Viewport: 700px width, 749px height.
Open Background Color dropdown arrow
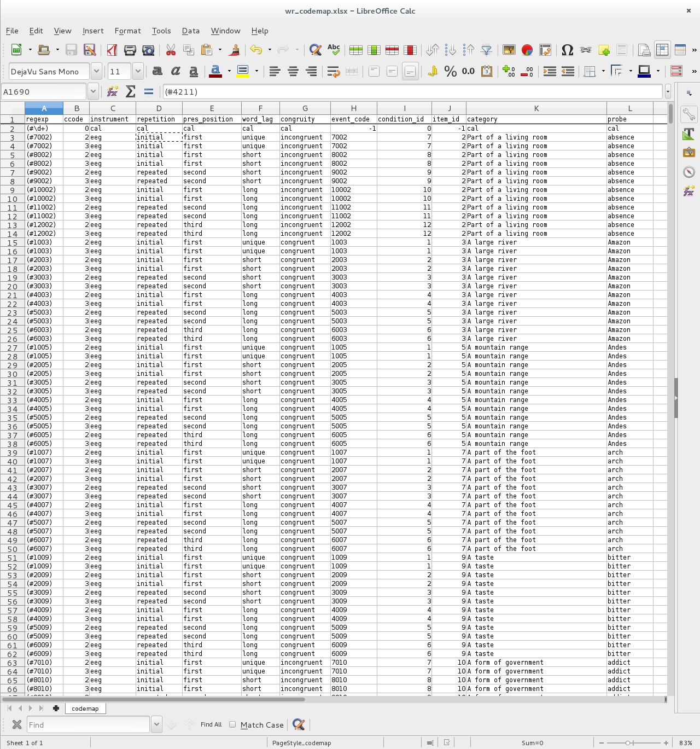[x=256, y=71]
